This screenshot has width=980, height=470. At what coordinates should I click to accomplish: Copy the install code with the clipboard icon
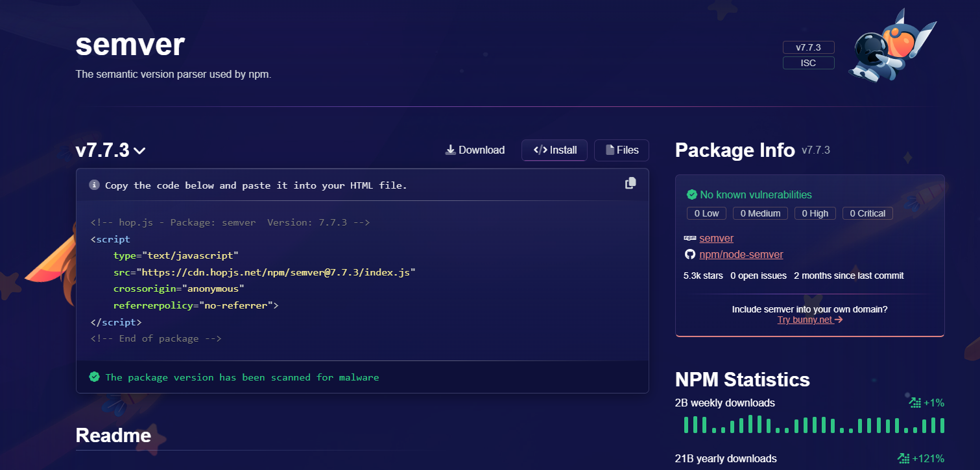click(x=630, y=183)
